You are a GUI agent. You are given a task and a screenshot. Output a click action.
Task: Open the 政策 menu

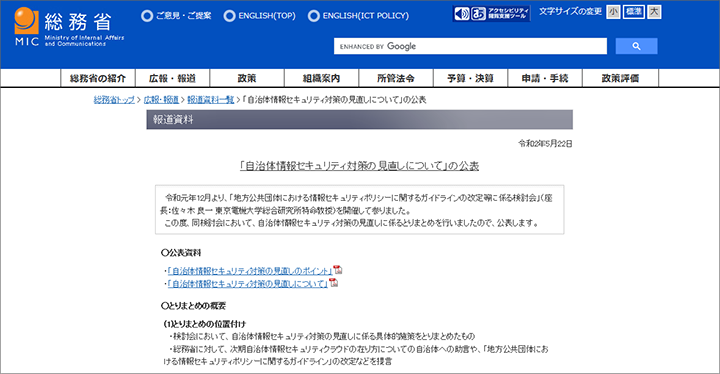247,78
